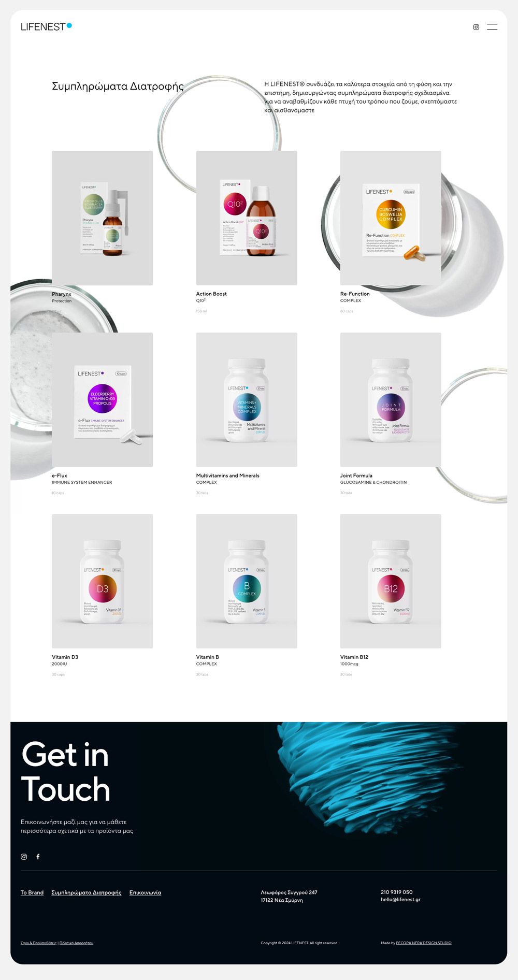Open the e-Flux product image
Image resolution: width=518 pixels, height=980 pixels.
[x=103, y=400]
